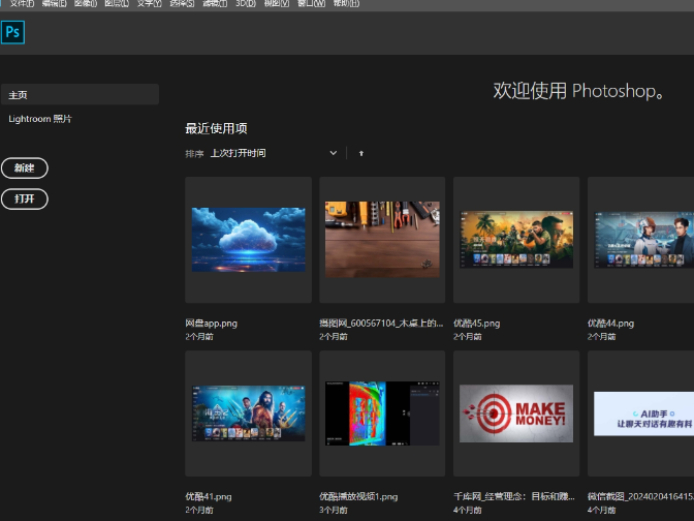Open the 帮助(H) menu
The height and width of the screenshot is (521, 694).
pyautogui.click(x=346, y=4)
